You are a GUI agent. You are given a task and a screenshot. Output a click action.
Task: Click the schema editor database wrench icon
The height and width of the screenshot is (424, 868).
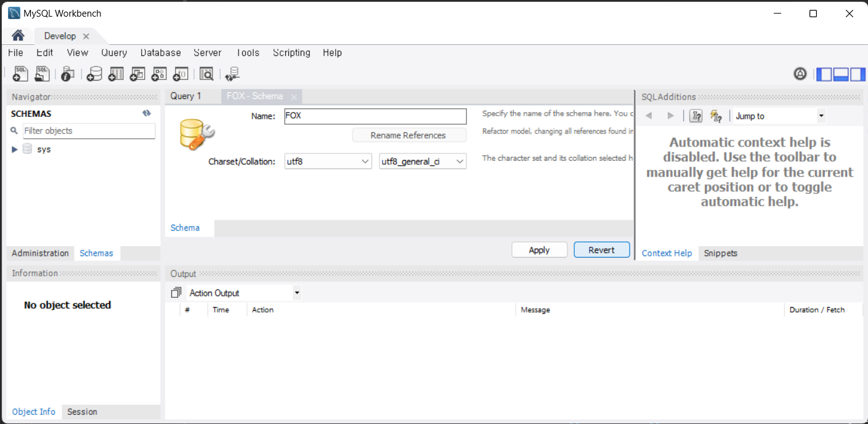(x=197, y=134)
